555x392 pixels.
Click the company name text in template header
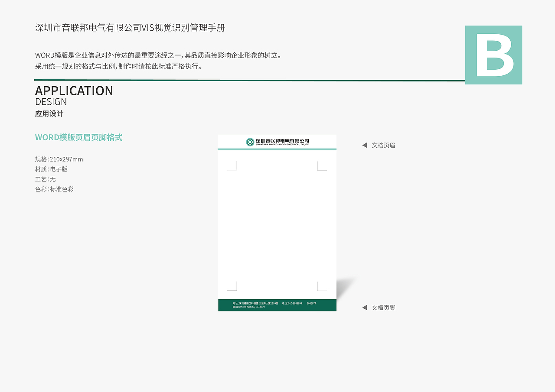[x=282, y=142]
